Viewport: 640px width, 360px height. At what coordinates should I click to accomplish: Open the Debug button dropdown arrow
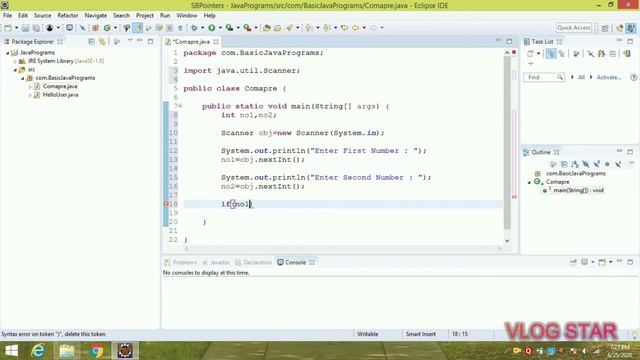pyautogui.click(x=202, y=28)
